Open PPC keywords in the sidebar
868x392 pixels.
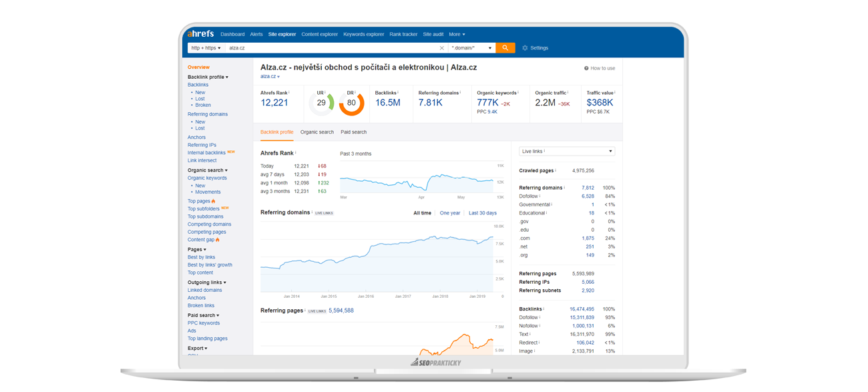[204, 323]
